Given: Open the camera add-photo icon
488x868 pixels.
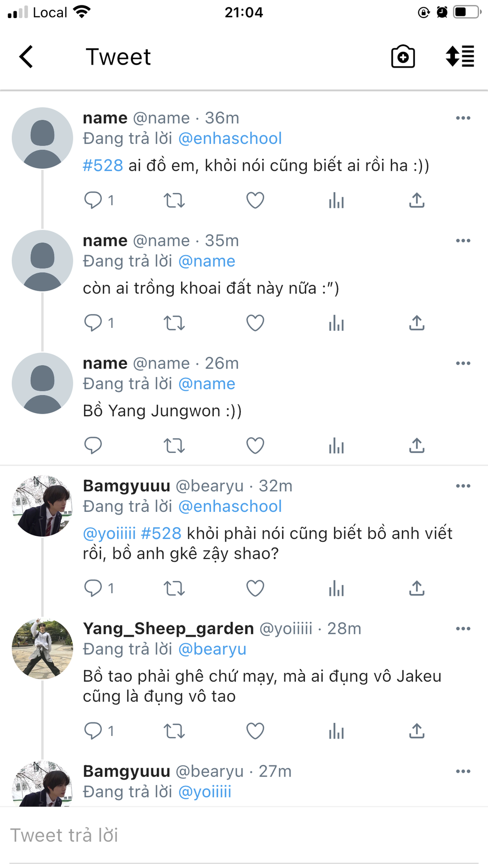Looking at the screenshot, I should click(403, 57).
